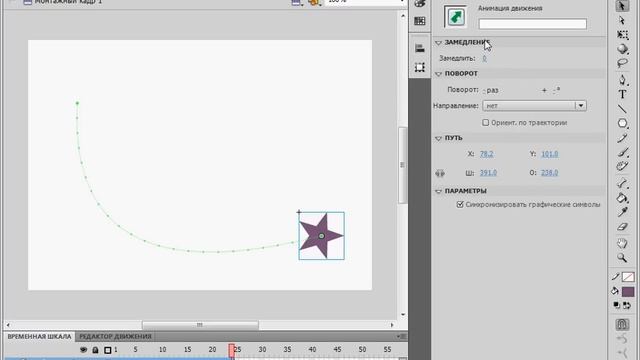Image resolution: width=640 pixels, height=360 pixels.
Task: Select the Hand tool
Action: [622, 244]
